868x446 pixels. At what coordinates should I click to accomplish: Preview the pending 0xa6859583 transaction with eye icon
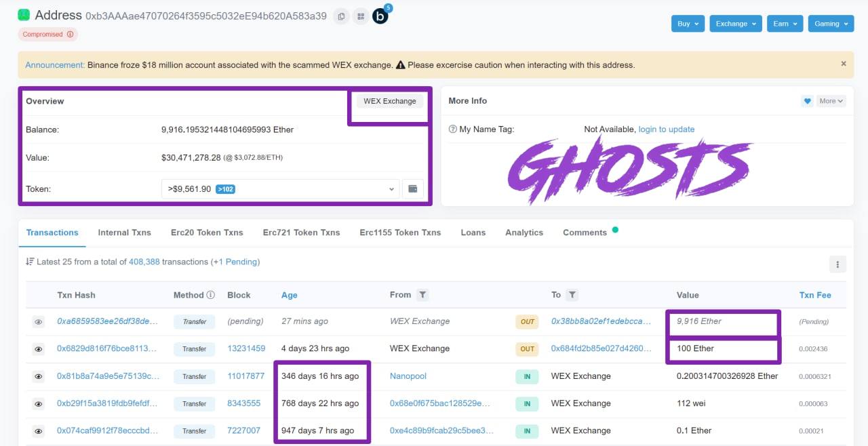(39, 322)
